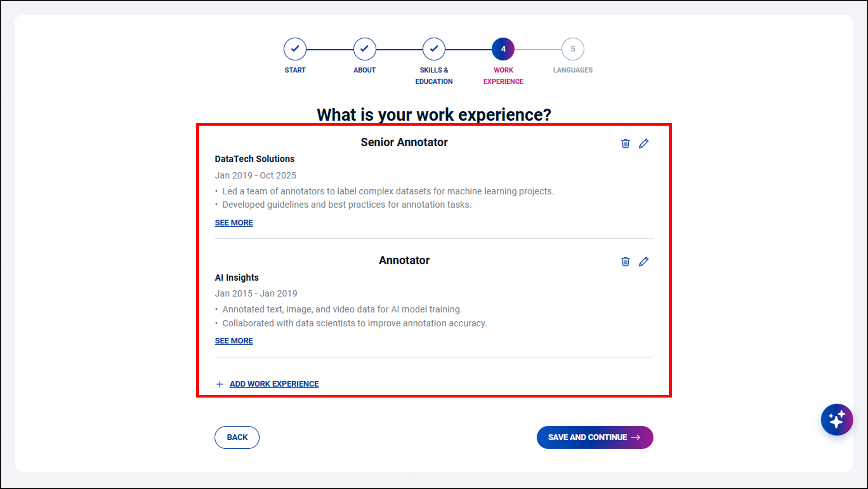Screen dimensions: 868x489
Task: Click Save and Continue
Action: [594, 437]
